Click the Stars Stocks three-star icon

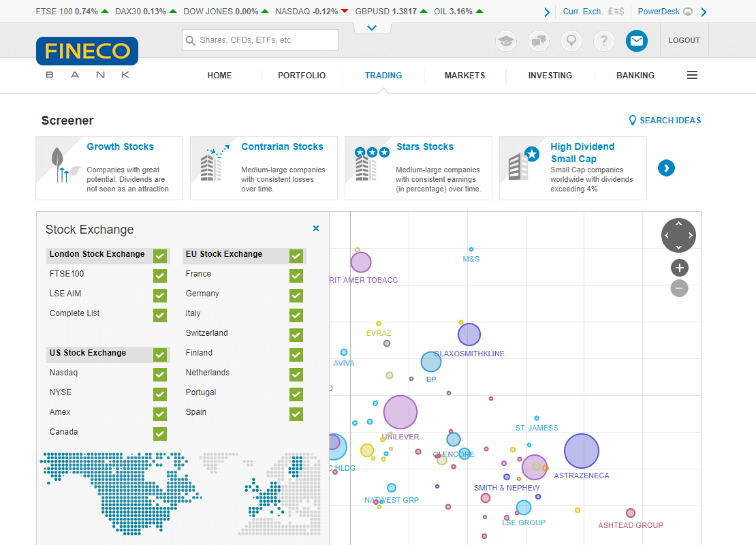pyautogui.click(x=372, y=163)
